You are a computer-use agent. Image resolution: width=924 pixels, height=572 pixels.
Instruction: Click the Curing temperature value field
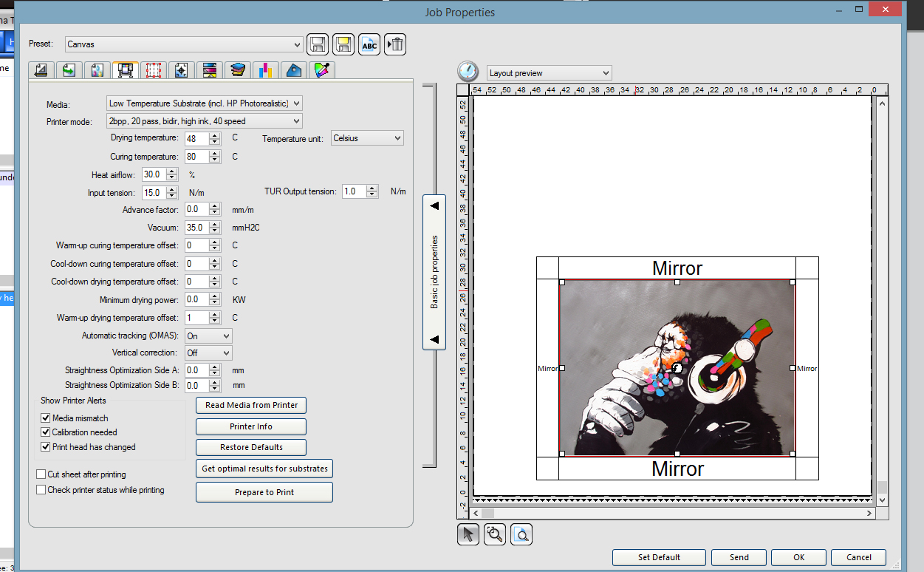(196, 157)
